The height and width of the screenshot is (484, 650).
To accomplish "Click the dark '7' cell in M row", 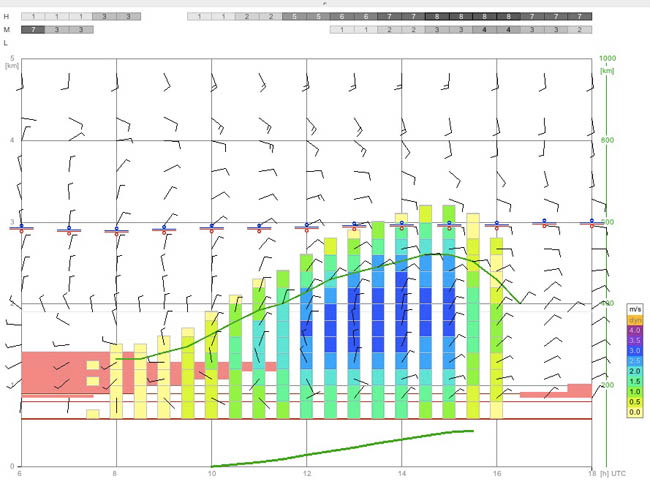I will pyautogui.click(x=33, y=30).
